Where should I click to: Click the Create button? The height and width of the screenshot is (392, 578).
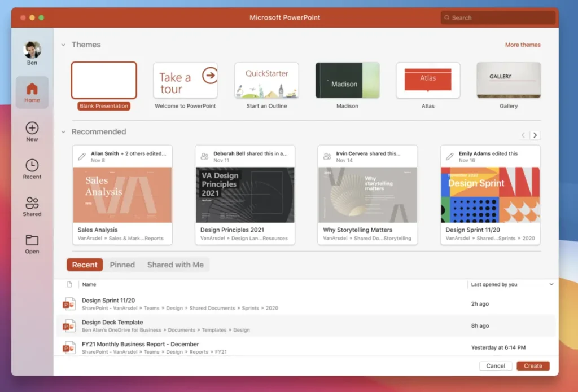(x=533, y=366)
